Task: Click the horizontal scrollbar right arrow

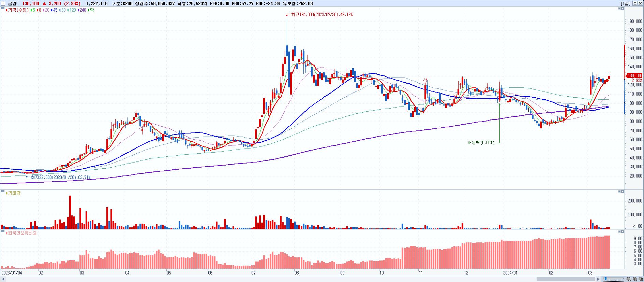Action: [x=598, y=279]
